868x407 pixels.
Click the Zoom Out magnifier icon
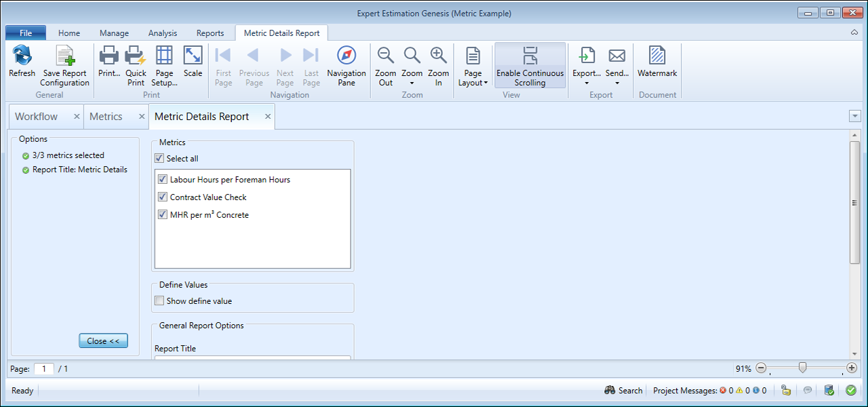(x=385, y=57)
